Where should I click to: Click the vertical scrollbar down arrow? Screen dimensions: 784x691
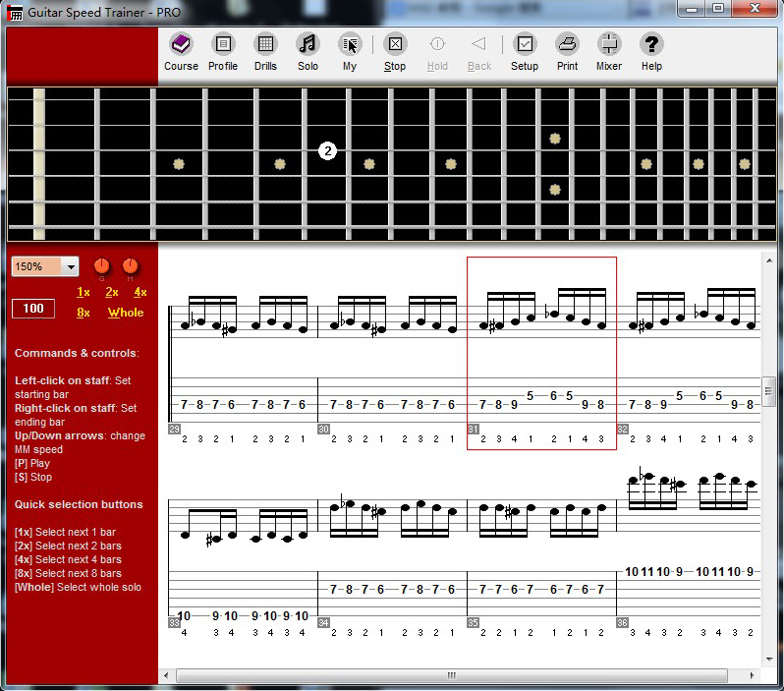pyautogui.click(x=769, y=659)
